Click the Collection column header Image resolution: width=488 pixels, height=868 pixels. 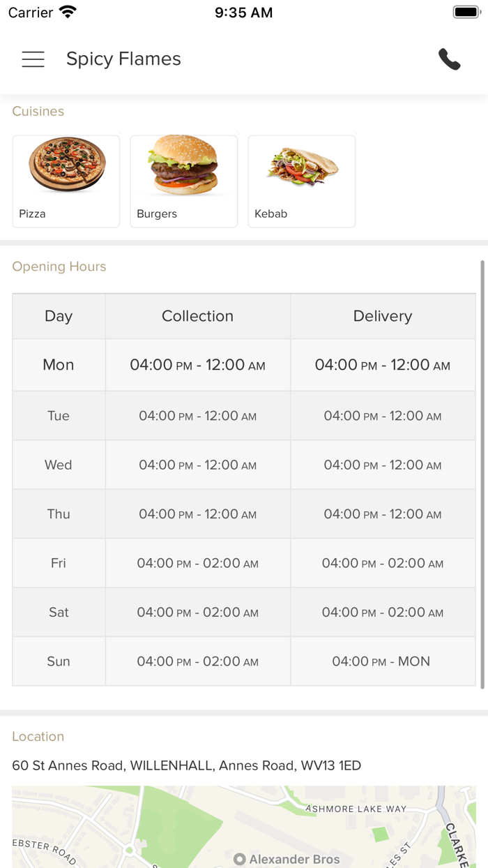click(x=197, y=316)
